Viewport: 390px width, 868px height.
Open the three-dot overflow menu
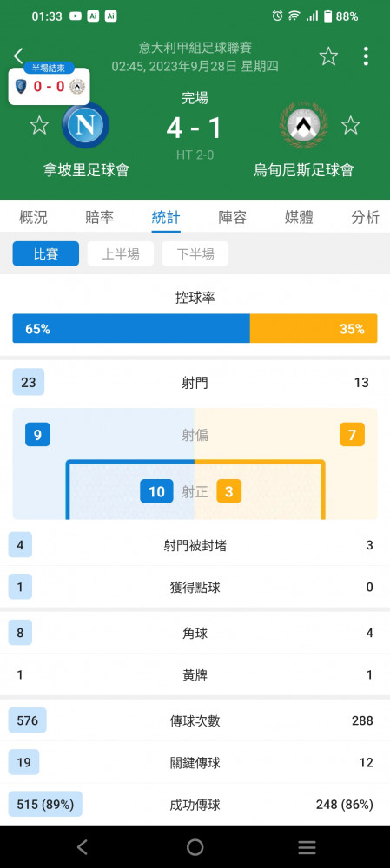[x=366, y=56]
